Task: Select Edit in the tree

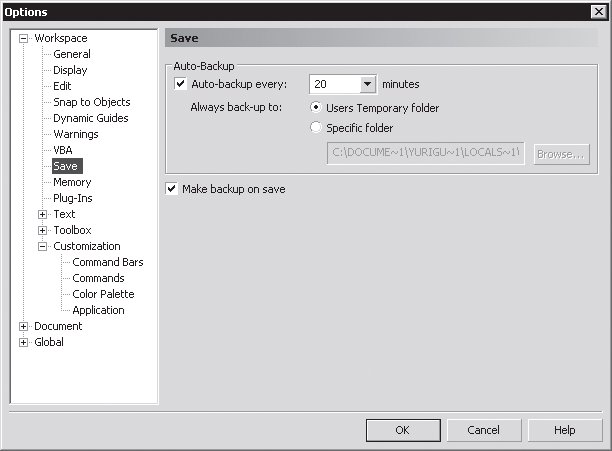Action: tap(62, 86)
